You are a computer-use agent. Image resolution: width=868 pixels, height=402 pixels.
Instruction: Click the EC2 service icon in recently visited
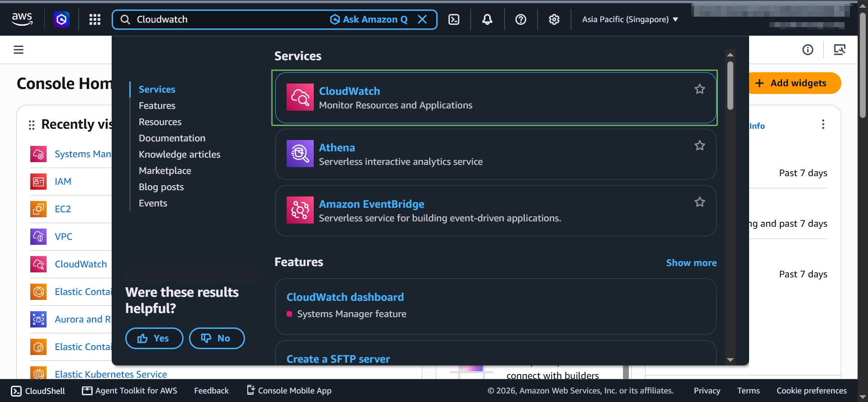click(x=38, y=209)
